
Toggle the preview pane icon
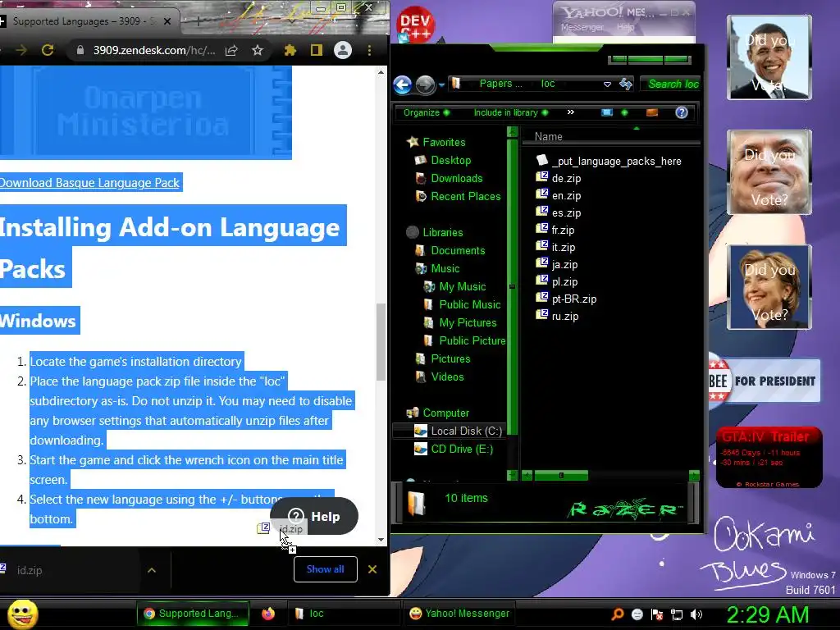(x=652, y=112)
